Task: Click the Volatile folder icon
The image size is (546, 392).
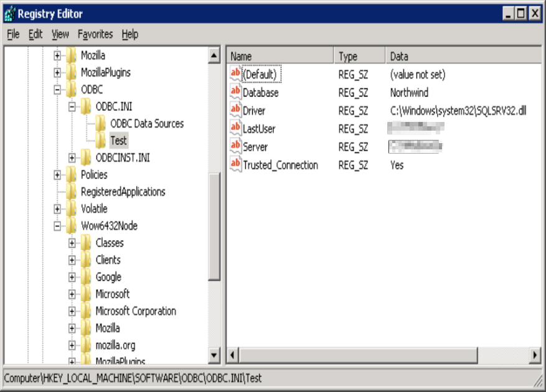Action: point(72,209)
